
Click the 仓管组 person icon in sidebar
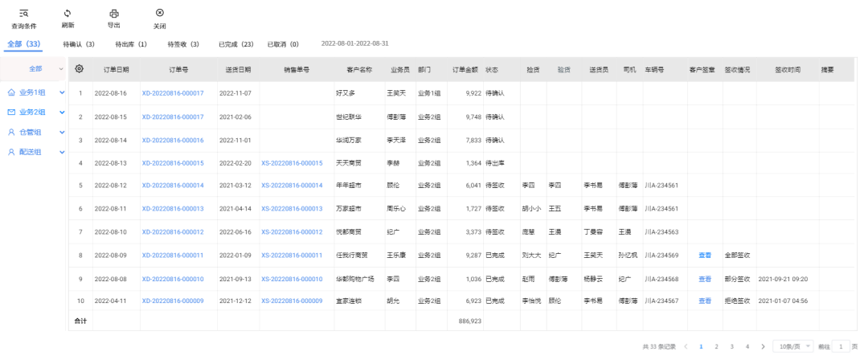tap(11, 132)
